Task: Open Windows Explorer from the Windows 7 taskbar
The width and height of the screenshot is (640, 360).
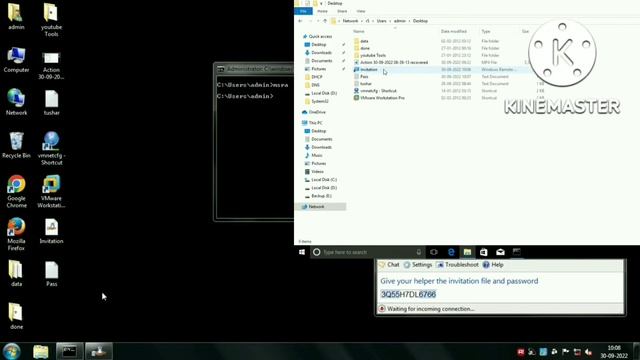Action: point(41,351)
